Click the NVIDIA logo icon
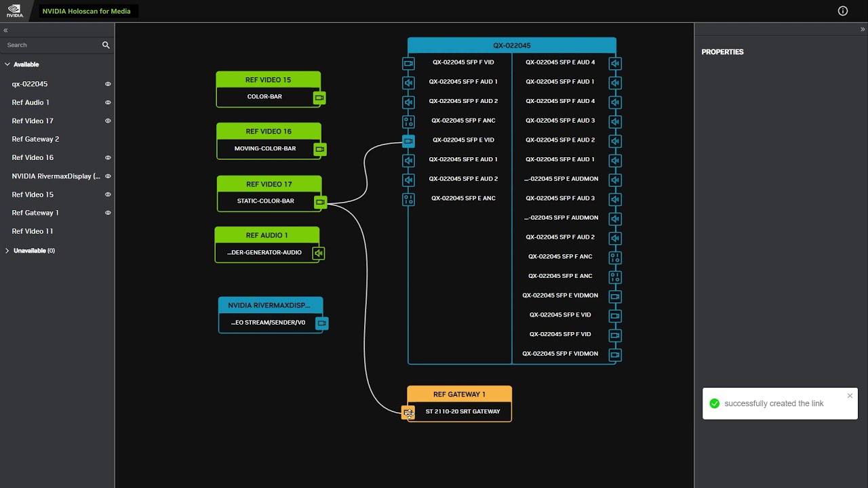This screenshot has width=868, height=488. (x=15, y=11)
